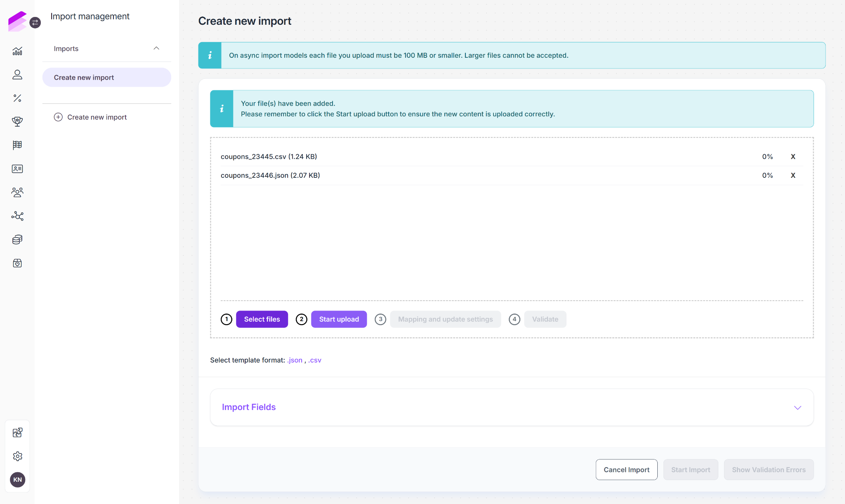Collapse the Imports section chevron
The width and height of the screenshot is (845, 504).
(156, 48)
